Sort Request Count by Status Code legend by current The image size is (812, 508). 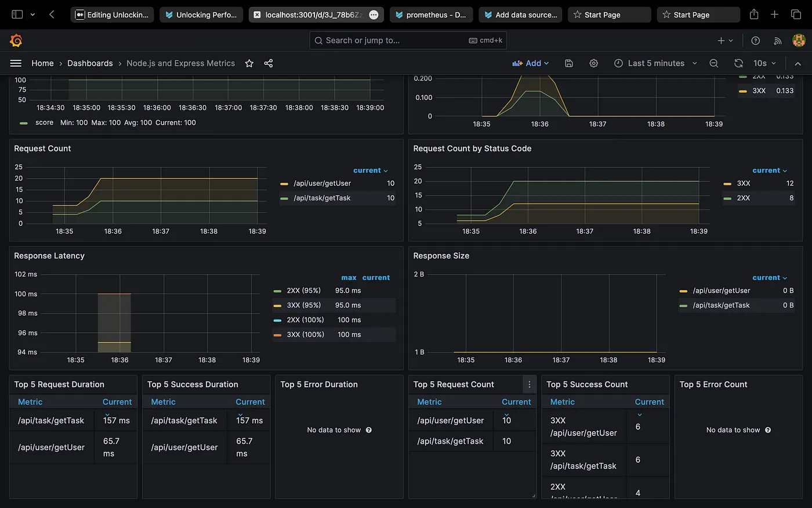(x=770, y=171)
